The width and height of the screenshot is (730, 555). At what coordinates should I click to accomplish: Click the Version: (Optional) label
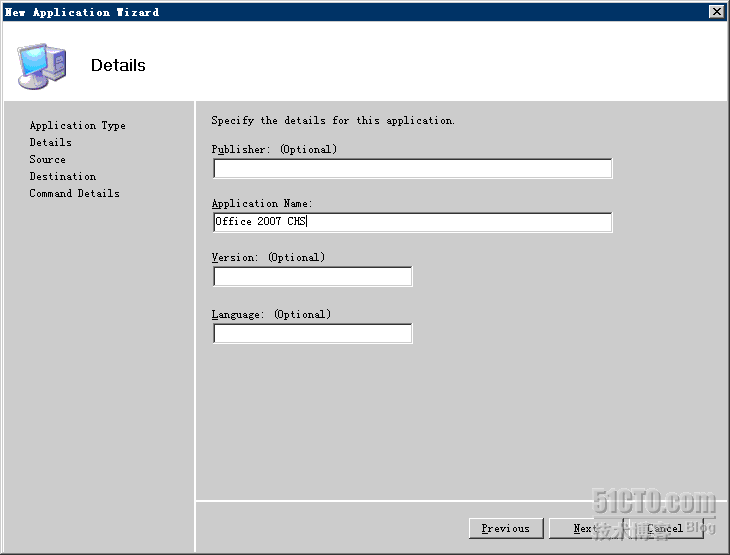click(268, 257)
